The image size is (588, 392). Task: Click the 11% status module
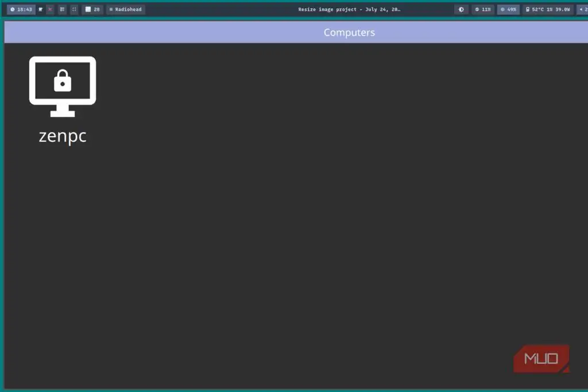point(482,9)
